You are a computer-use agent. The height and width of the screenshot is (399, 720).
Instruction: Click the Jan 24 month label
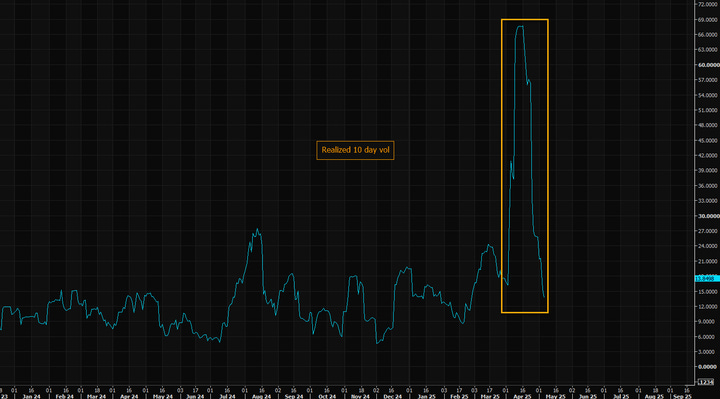click(x=31, y=396)
